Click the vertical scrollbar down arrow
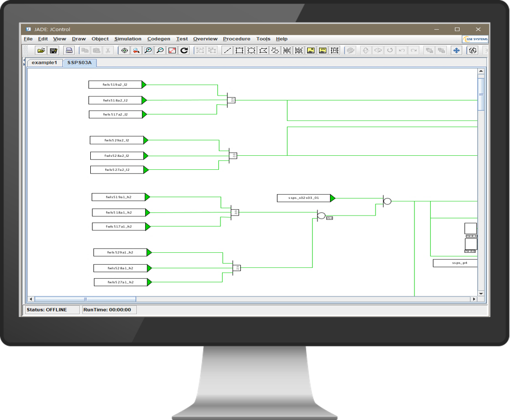The height and width of the screenshot is (420, 510). [x=481, y=293]
